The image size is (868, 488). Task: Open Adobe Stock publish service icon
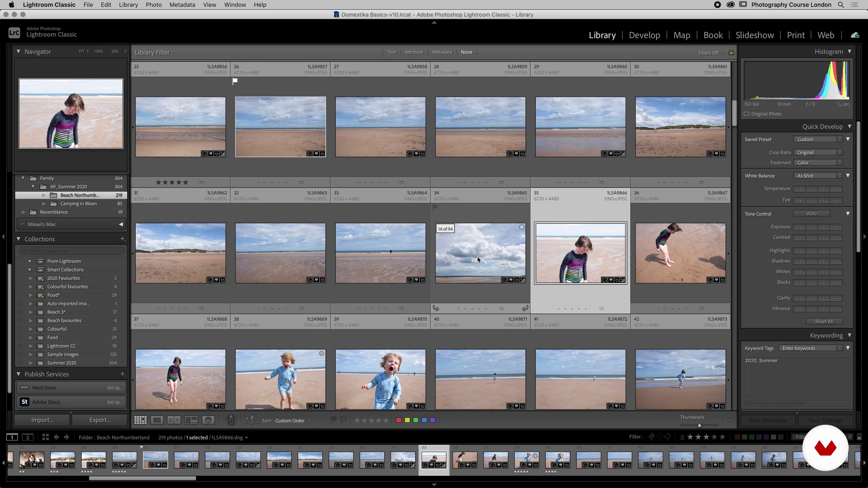(x=25, y=402)
